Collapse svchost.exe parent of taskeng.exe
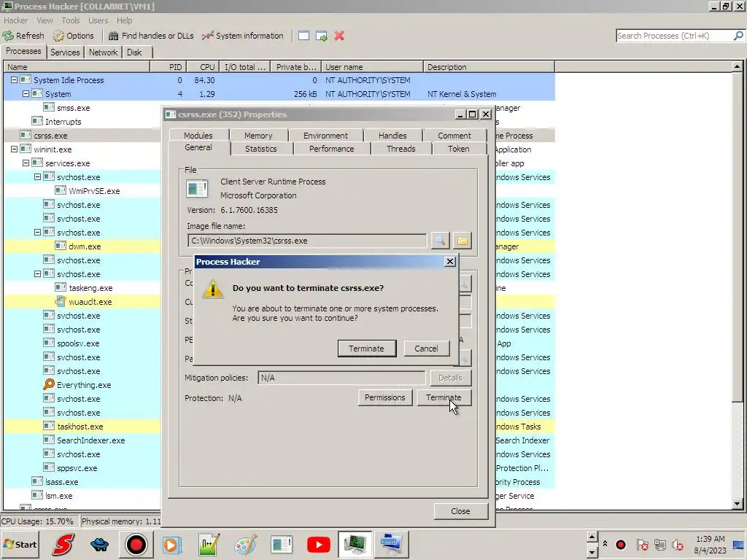 click(37, 274)
